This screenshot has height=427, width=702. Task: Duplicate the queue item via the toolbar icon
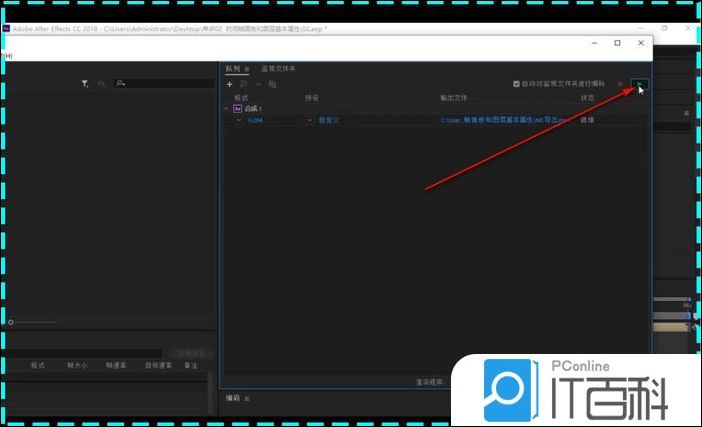[x=272, y=84]
